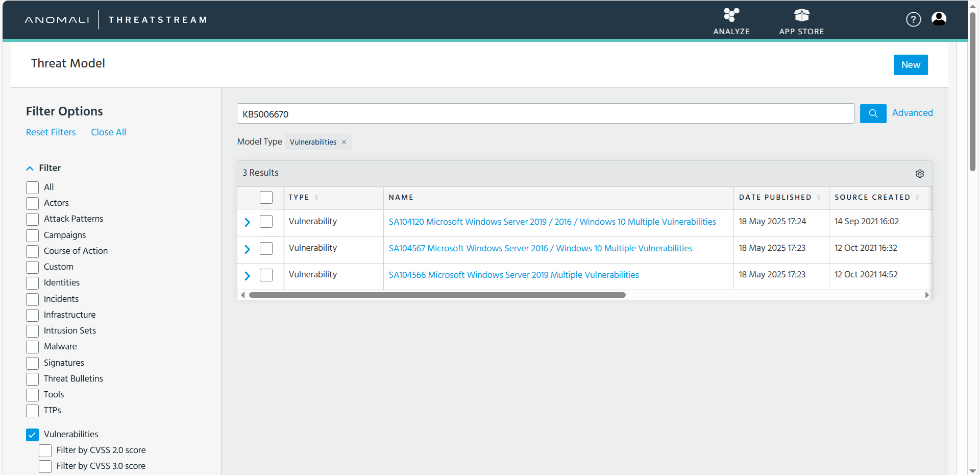Select all rows with header checkbox
This screenshot has width=980, height=475.
pos(266,197)
